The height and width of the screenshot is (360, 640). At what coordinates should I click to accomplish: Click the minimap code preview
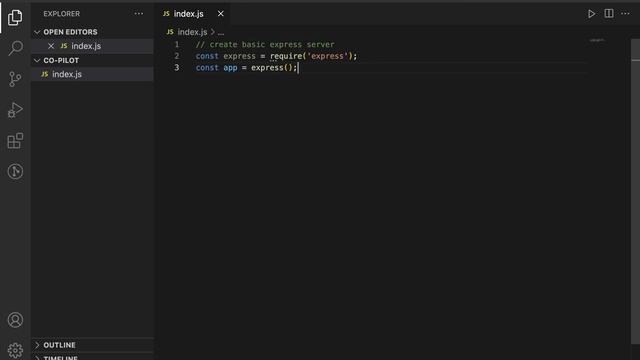(x=597, y=40)
